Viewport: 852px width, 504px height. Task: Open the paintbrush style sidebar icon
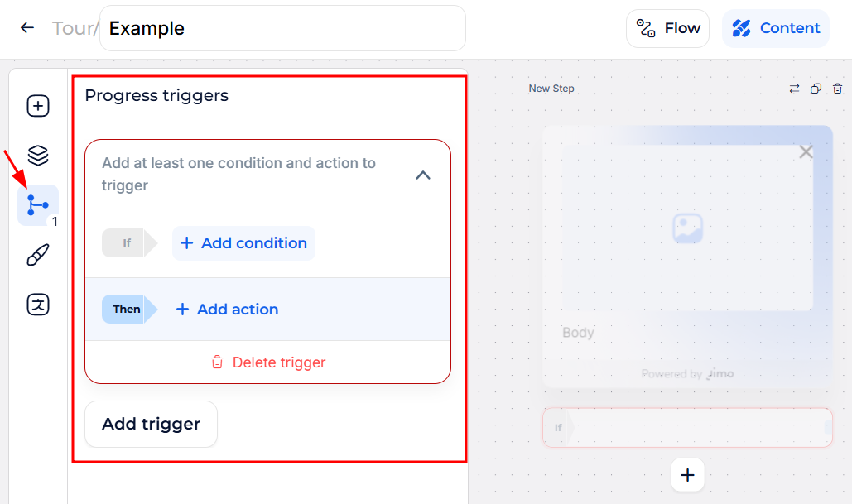[38, 255]
